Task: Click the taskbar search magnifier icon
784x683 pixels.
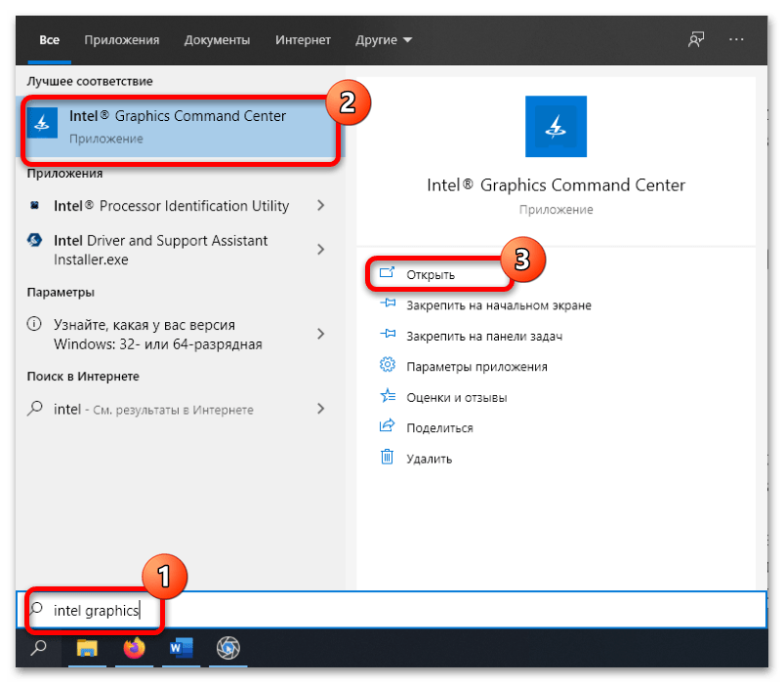Action: coord(39,647)
